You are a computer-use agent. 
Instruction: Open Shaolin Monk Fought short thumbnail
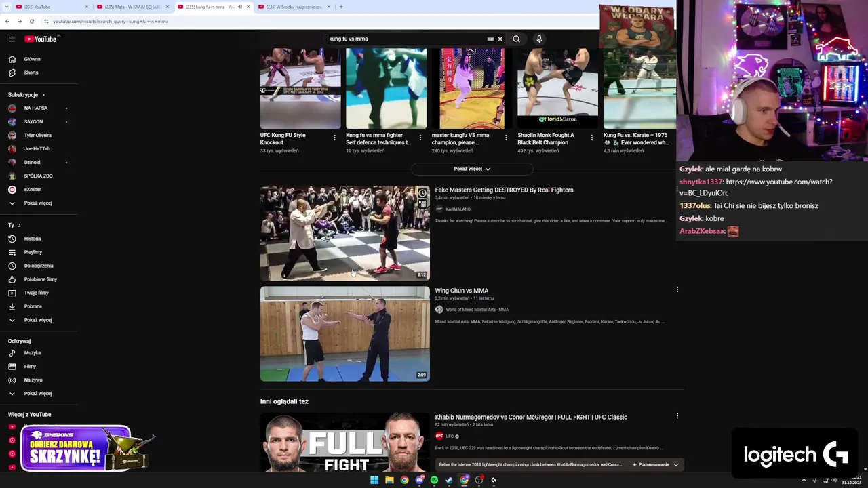(x=557, y=88)
